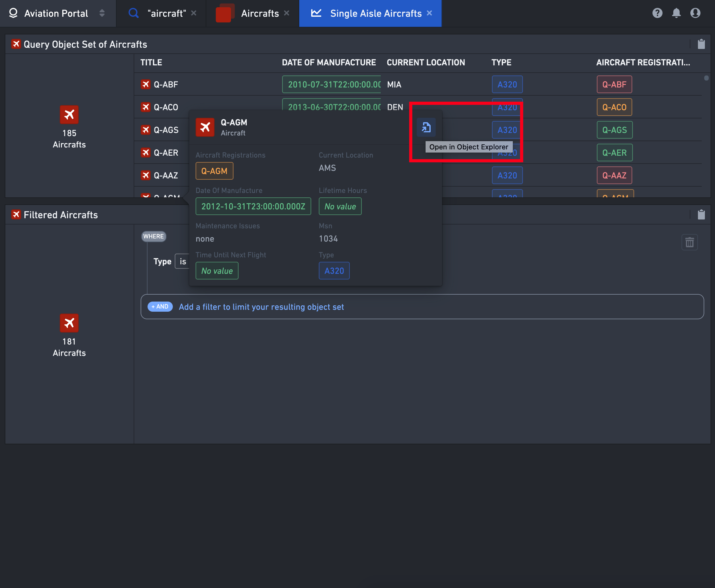Click clipboard icon in Filtered Aircrafts header

pyautogui.click(x=701, y=214)
